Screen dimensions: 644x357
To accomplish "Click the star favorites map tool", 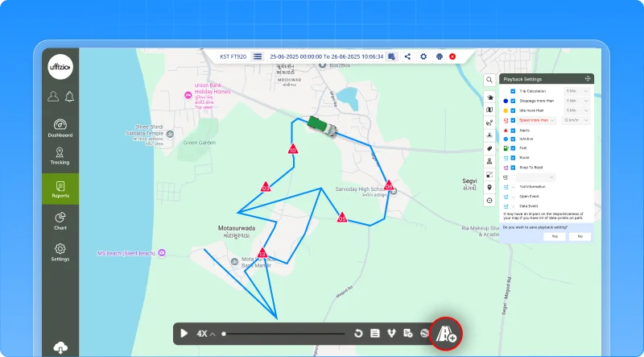I will tap(489, 98).
